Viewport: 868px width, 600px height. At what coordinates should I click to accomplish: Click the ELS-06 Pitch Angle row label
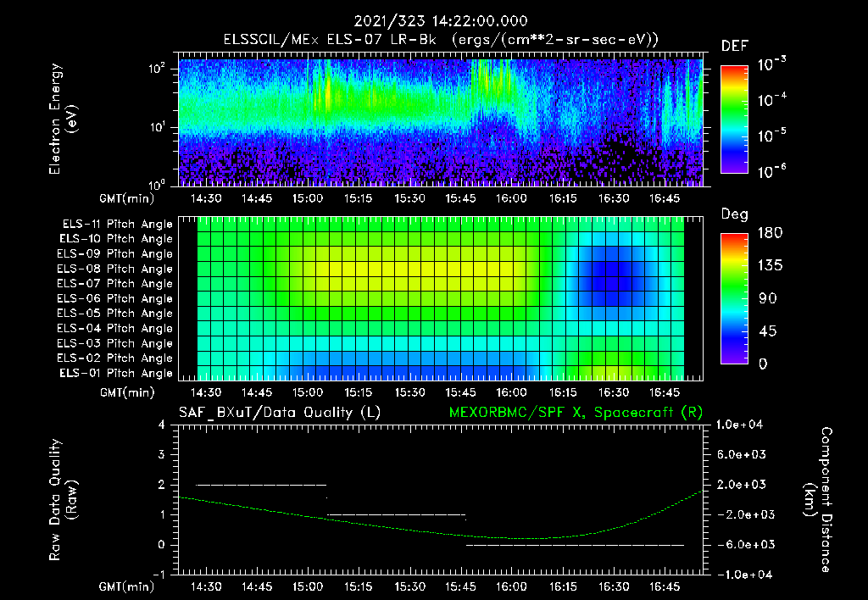point(115,298)
